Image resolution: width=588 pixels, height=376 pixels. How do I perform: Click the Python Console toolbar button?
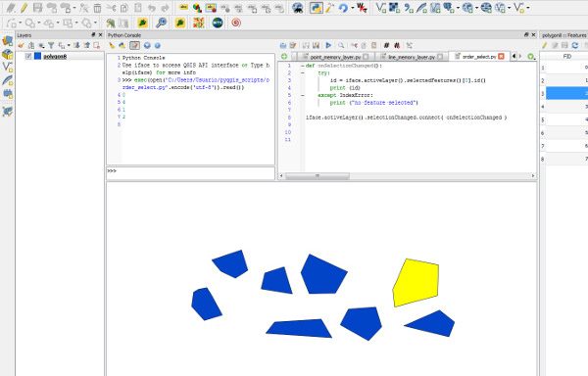point(316,8)
